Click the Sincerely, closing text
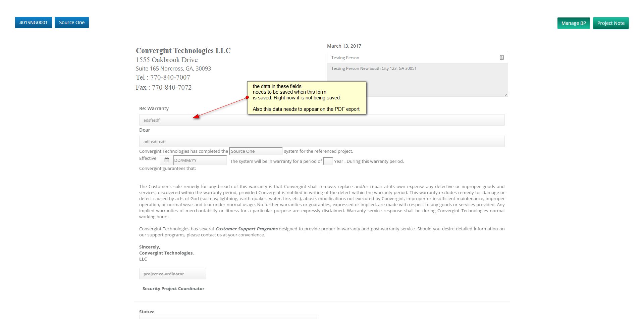644x319 pixels. click(x=150, y=247)
